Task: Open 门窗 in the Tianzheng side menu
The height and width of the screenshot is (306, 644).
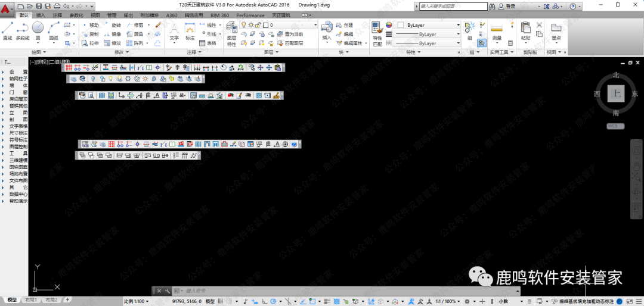Action: (x=18, y=92)
